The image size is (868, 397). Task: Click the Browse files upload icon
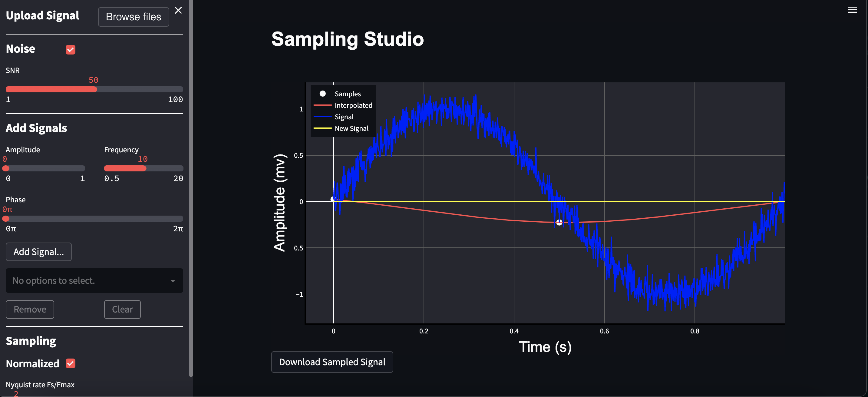tap(134, 16)
